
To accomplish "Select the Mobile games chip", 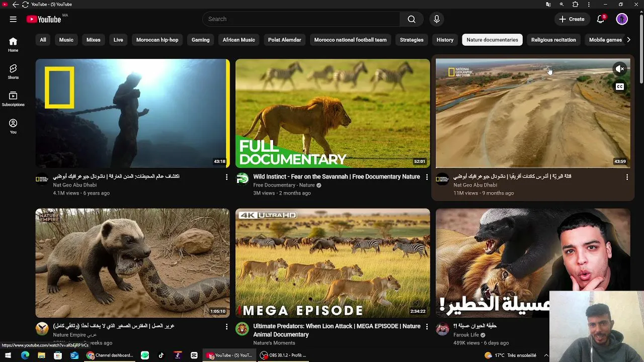I will pyautogui.click(x=605, y=40).
